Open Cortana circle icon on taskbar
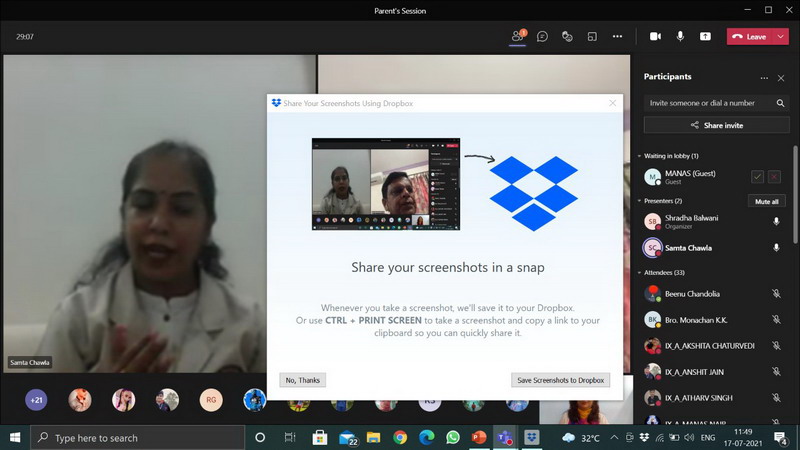This screenshot has height=450, width=800. coord(260,437)
